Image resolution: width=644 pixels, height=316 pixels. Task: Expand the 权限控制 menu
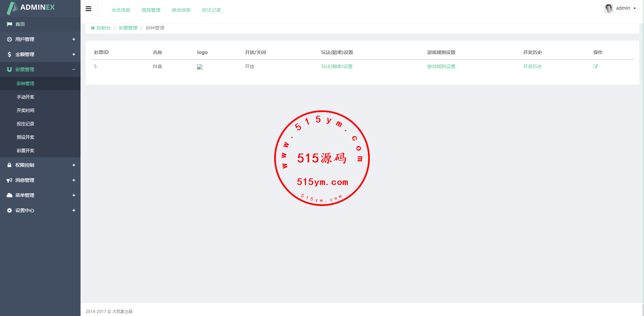(x=40, y=165)
